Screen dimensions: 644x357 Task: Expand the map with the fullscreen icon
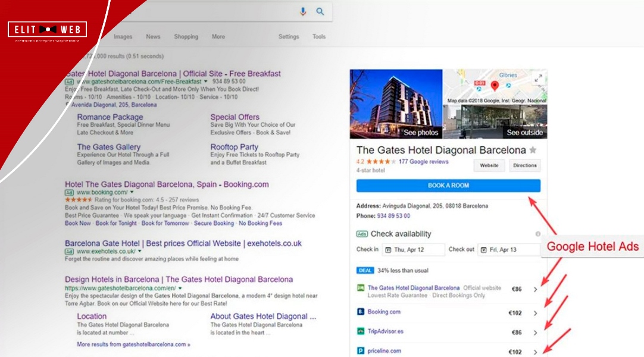click(538, 78)
